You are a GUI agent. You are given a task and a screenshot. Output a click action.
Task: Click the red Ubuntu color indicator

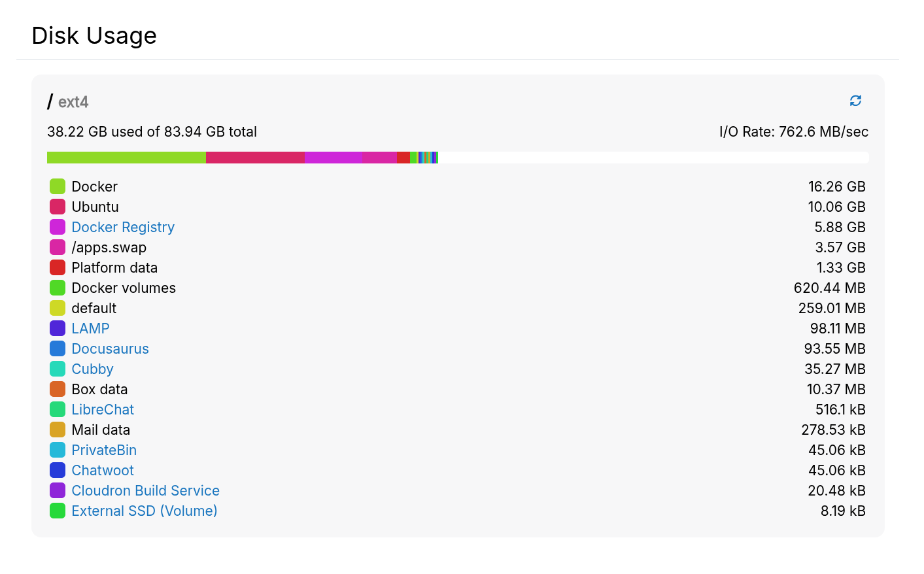click(57, 207)
